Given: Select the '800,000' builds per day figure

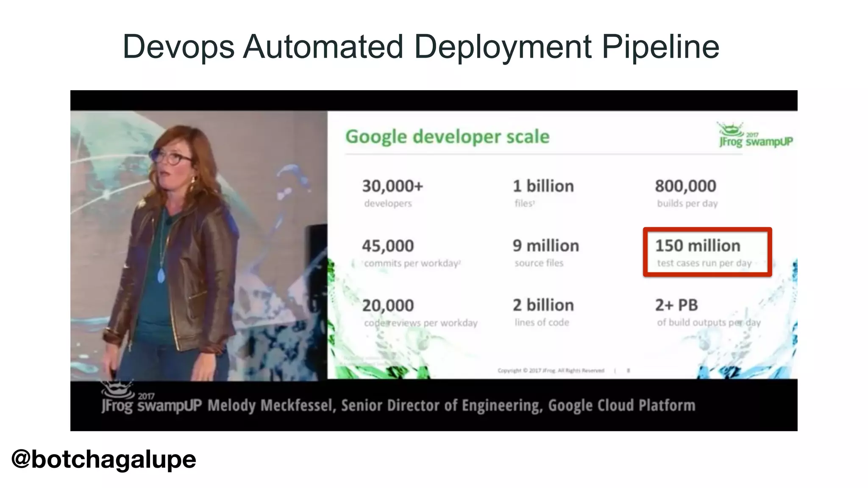Looking at the screenshot, I should tap(686, 186).
